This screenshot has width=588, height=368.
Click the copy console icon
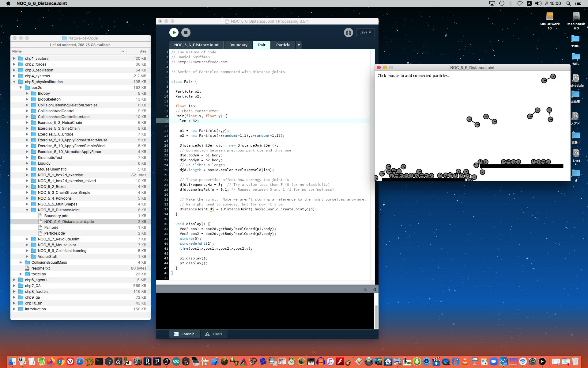365,289
